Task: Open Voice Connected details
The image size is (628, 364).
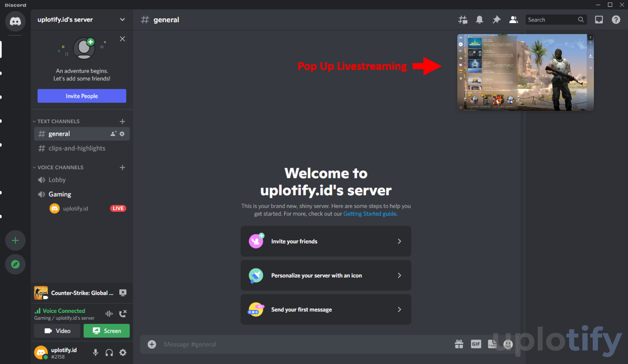Action: tap(64, 311)
